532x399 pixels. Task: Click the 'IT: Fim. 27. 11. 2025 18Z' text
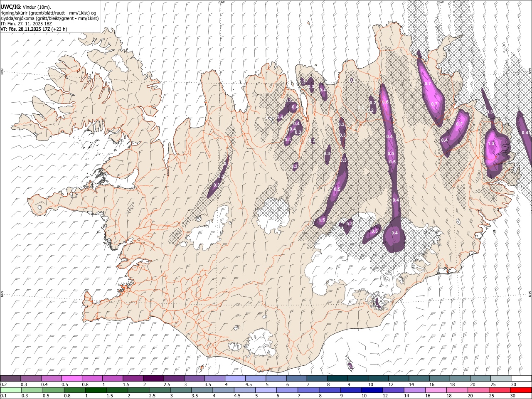point(26,24)
